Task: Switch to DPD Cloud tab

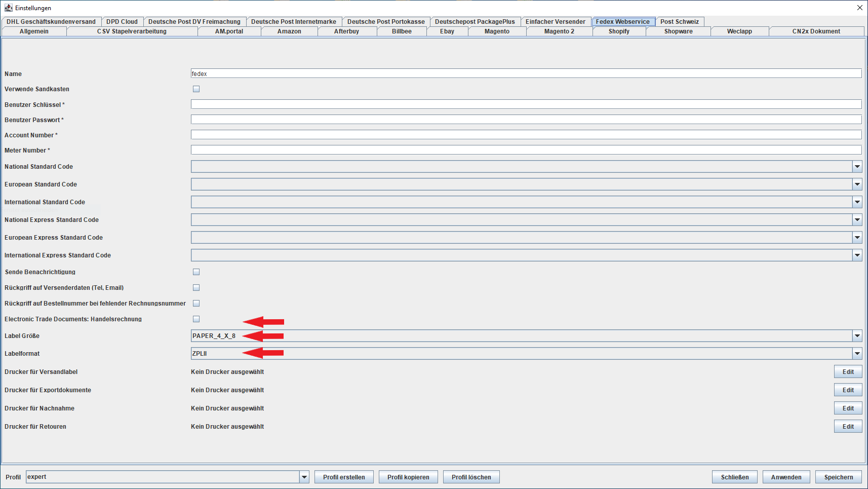Action: point(122,22)
